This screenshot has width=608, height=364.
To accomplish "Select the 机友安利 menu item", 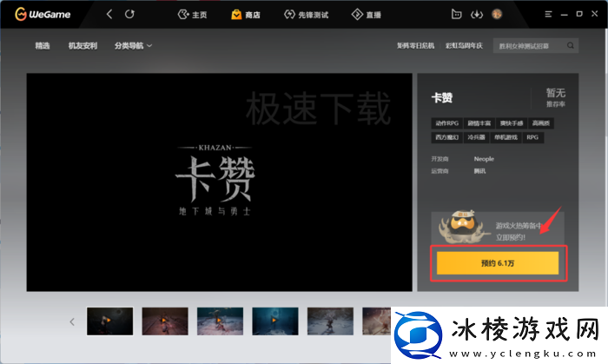I will point(83,46).
